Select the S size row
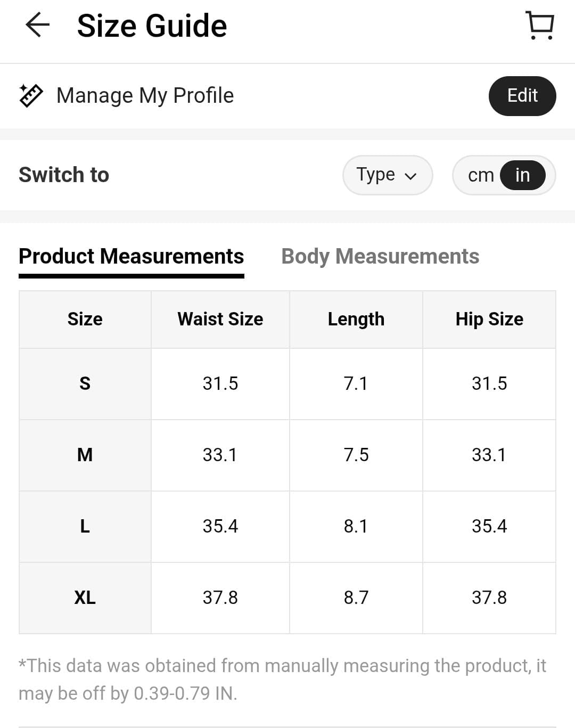The image size is (575, 728). [85, 383]
